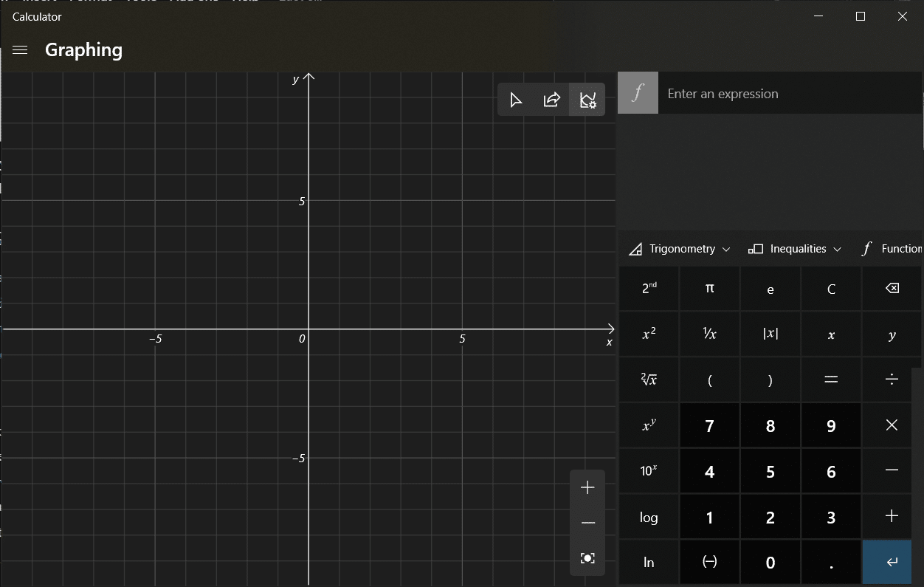This screenshot has height=587, width=924.
Task: Zoom out on the graph
Action: pos(587,523)
